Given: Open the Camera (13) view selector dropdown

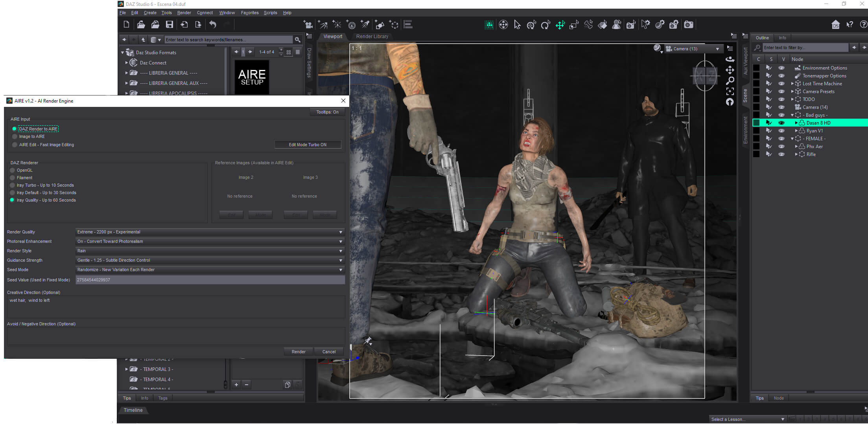Looking at the screenshot, I should coord(694,49).
